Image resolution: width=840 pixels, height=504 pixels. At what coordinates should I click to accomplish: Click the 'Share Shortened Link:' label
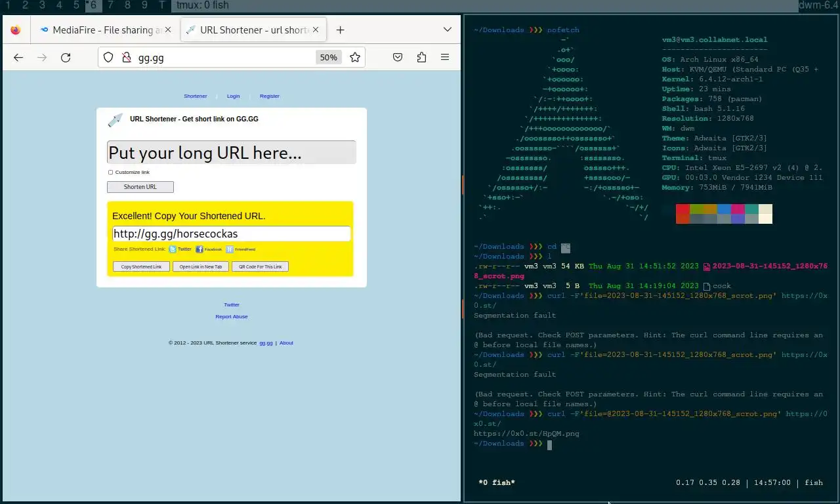(140, 249)
